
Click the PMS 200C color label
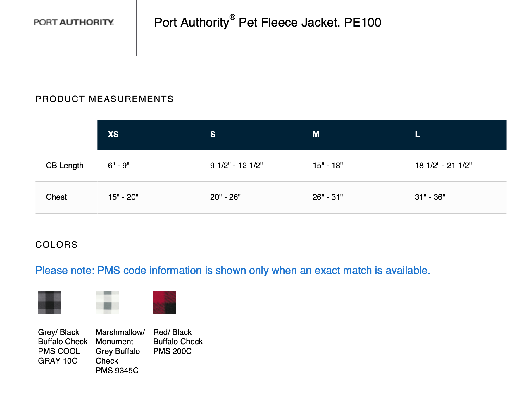(x=172, y=351)
